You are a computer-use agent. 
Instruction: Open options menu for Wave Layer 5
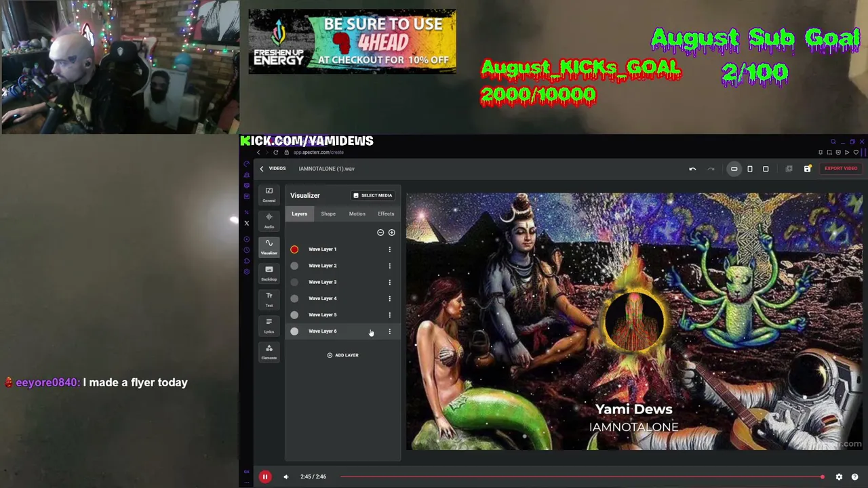(x=389, y=314)
